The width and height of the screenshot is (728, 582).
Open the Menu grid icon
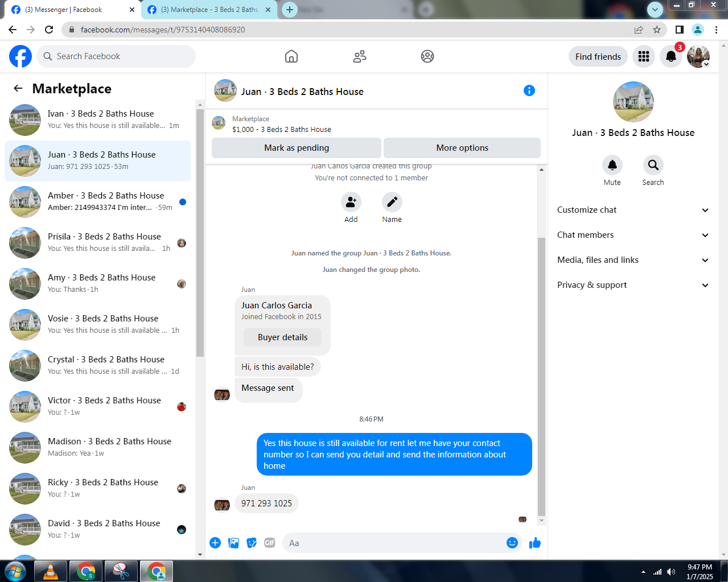644,56
